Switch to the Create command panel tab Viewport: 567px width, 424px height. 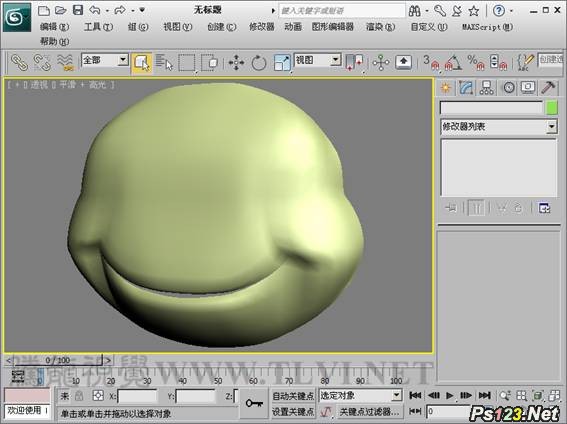click(446, 88)
